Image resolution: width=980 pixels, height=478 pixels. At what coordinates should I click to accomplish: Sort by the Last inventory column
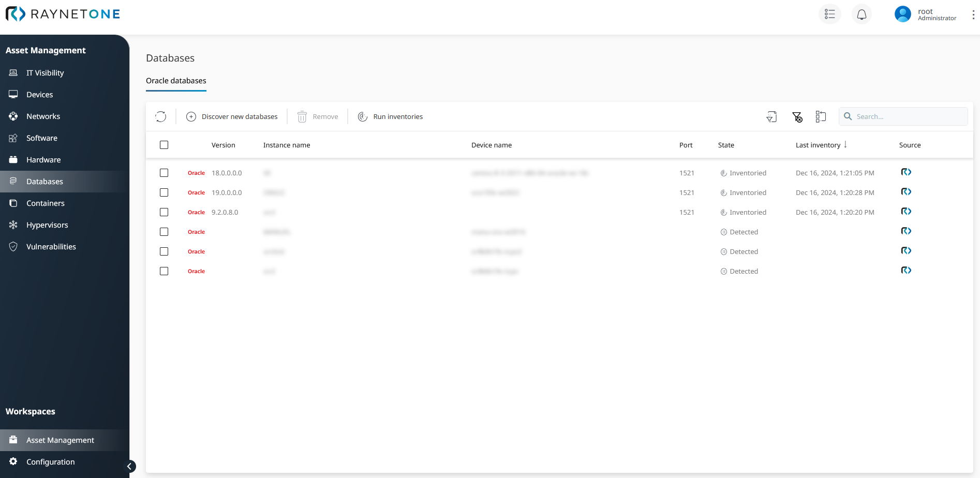tap(818, 145)
